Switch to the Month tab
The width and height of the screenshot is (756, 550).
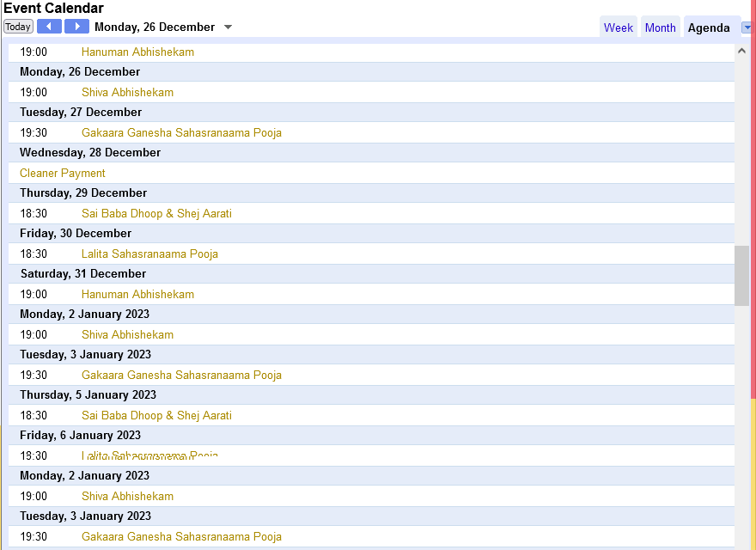click(660, 27)
